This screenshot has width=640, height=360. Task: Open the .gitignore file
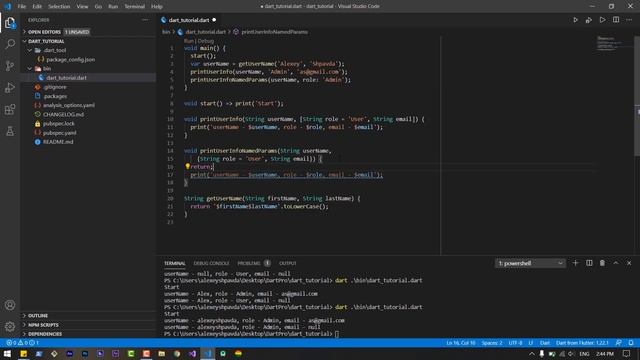pos(55,87)
